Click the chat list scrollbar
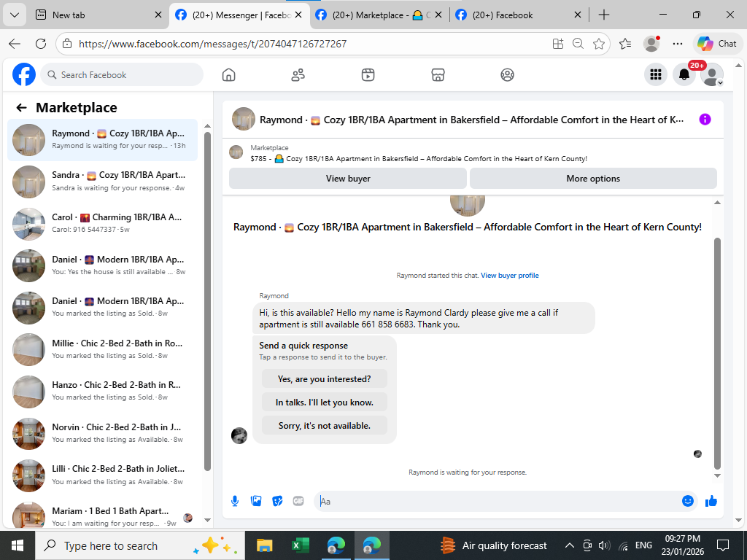747x560 pixels. click(x=207, y=300)
